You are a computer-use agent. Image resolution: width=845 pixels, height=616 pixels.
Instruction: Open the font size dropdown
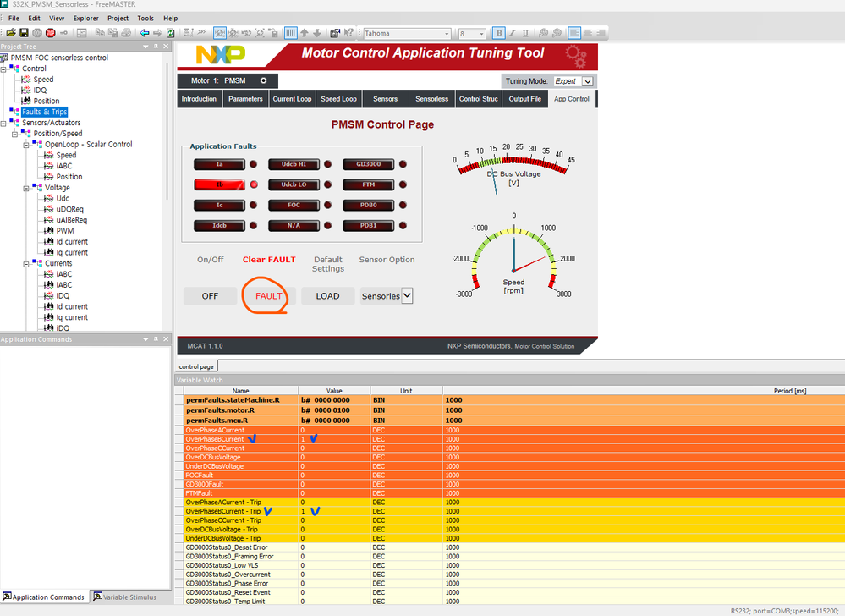coord(481,33)
